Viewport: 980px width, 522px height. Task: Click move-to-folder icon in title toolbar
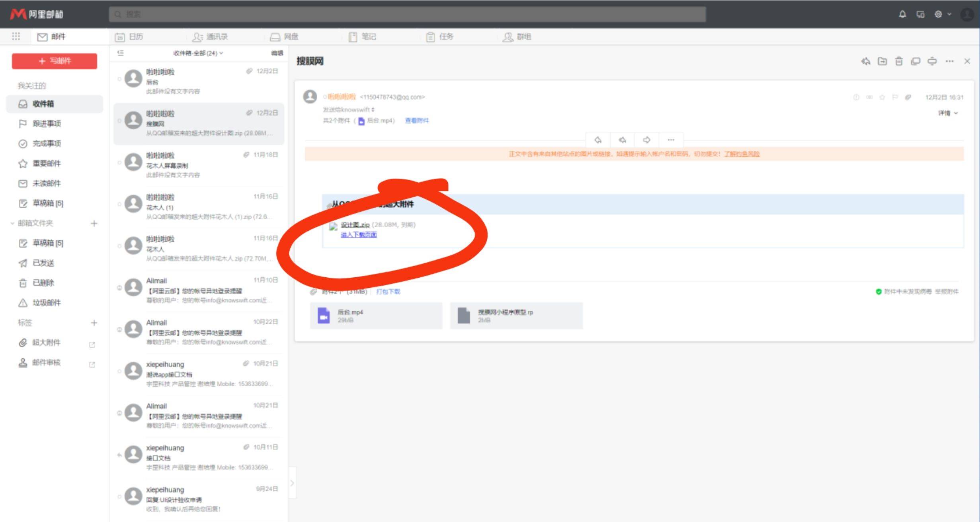point(882,61)
